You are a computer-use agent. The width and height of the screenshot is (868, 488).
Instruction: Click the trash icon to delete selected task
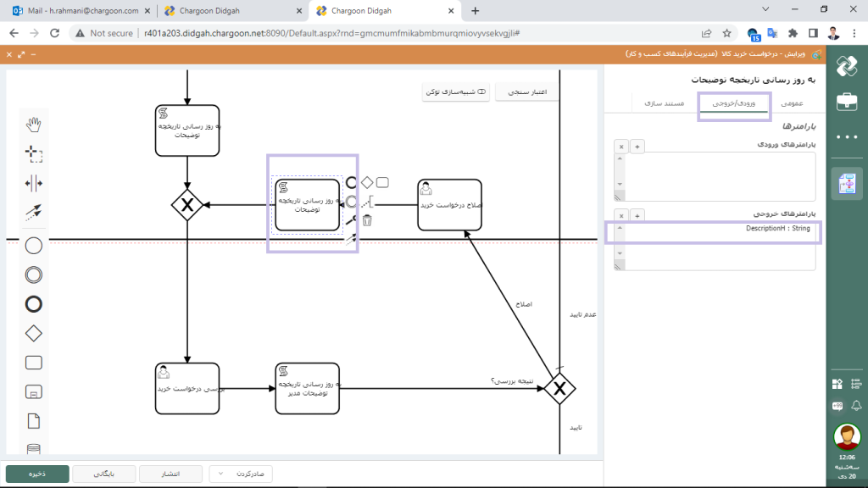point(367,221)
